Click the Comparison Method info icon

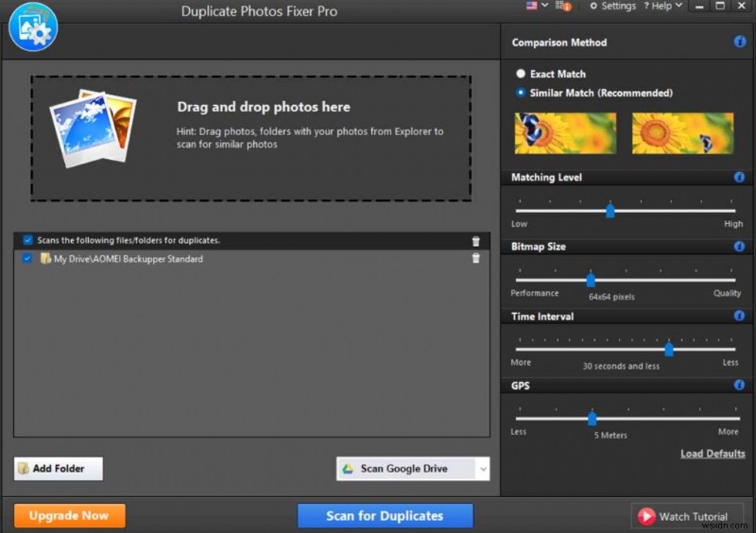click(x=740, y=42)
